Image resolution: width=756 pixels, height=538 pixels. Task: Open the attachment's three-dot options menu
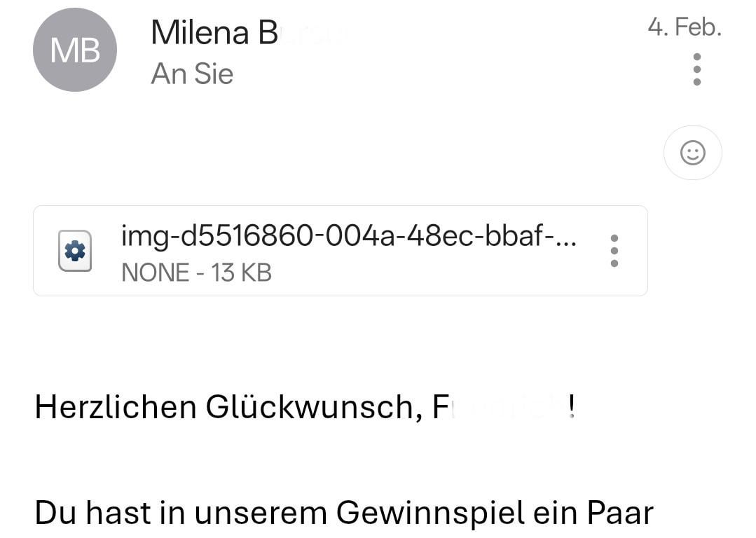(614, 251)
